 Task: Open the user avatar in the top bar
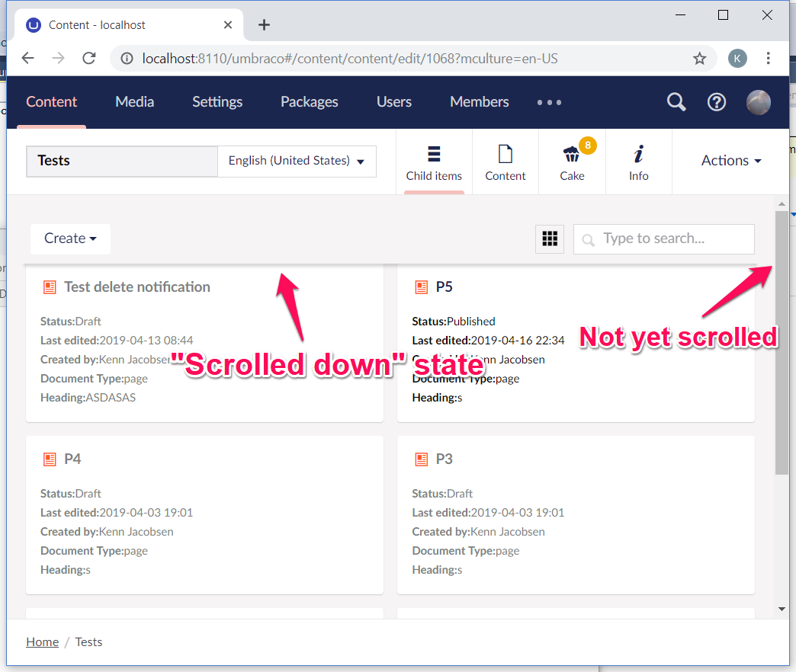coord(758,101)
